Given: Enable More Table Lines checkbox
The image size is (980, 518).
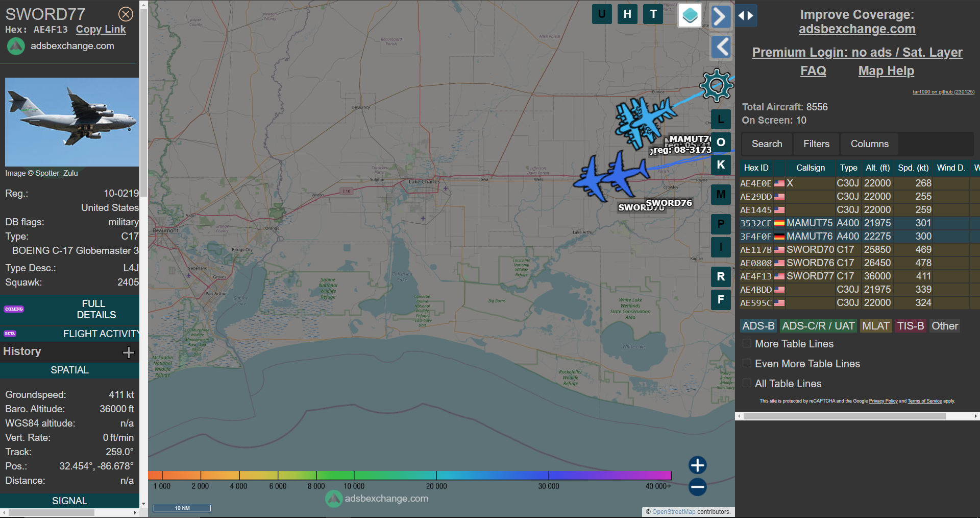Looking at the screenshot, I should tap(747, 343).
